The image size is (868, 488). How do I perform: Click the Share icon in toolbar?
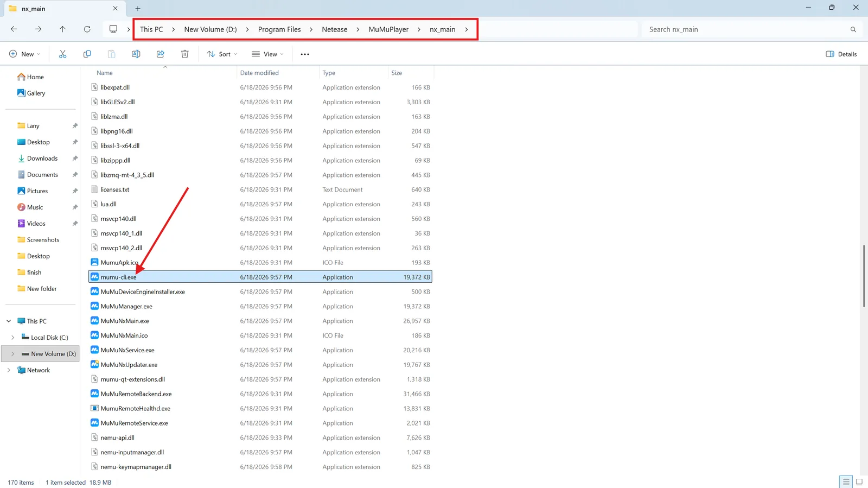(x=161, y=54)
